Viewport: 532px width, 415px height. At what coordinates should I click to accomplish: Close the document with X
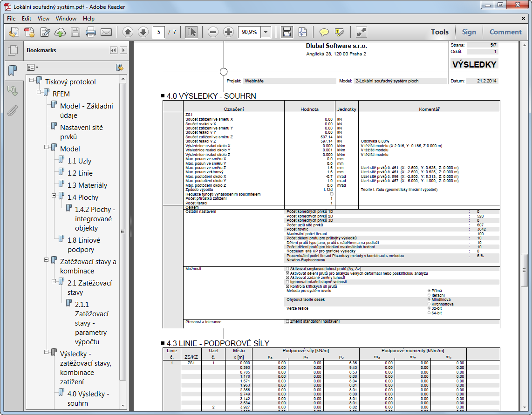[x=523, y=18]
